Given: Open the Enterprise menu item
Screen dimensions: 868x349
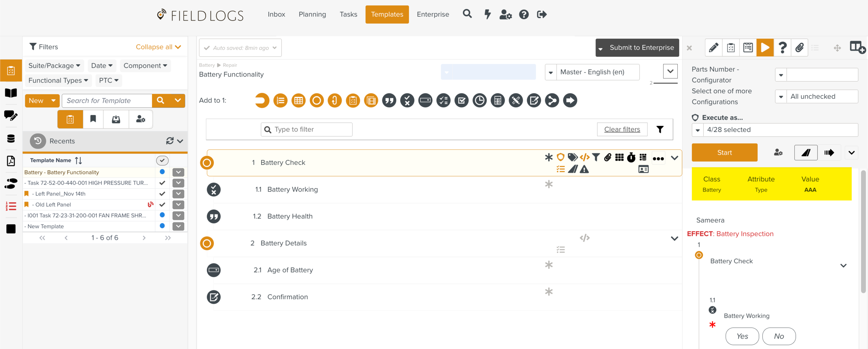Looking at the screenshot, I should (x=433, y=14).
